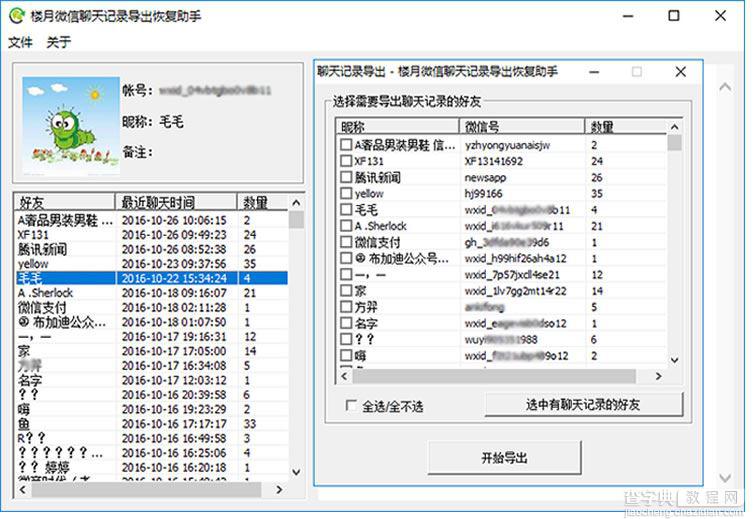Click friends list scroll-down arrow
This screenshot has height=519, width=756.
click(296, 472)
